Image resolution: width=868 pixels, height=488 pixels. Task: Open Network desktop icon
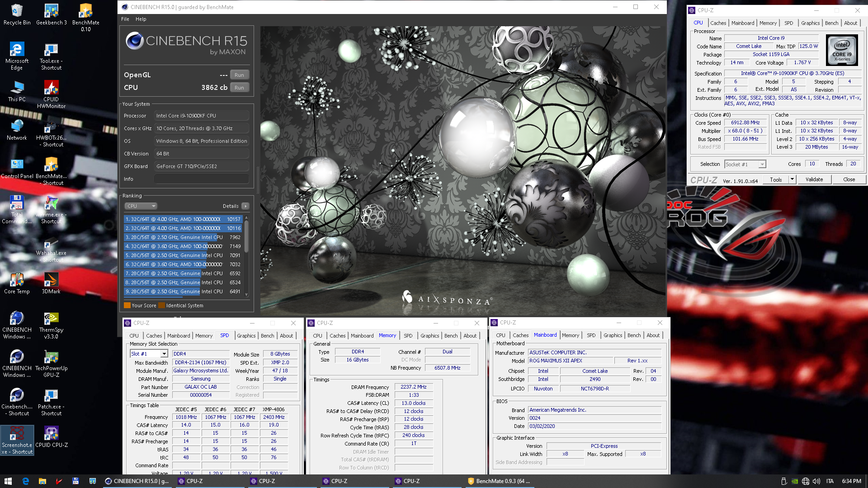[17, 130]
